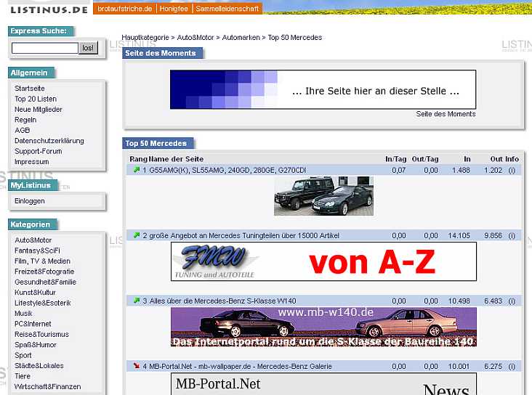
Task: Open the Sport category
Action: [x=23, y=355]
